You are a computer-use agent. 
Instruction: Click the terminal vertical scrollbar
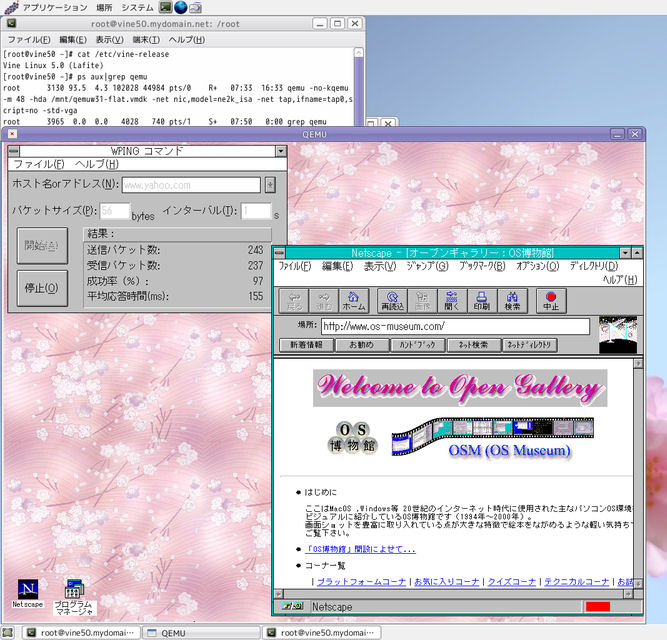[x=359, y=86]
